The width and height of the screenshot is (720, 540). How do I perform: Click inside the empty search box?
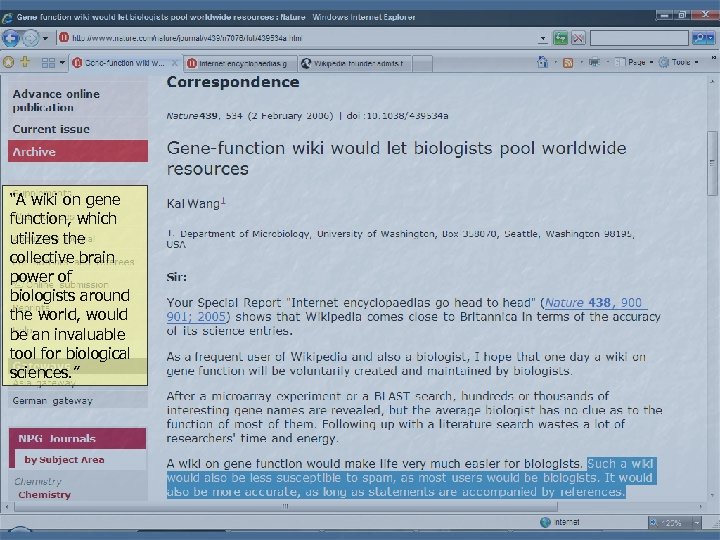(639, 38)
